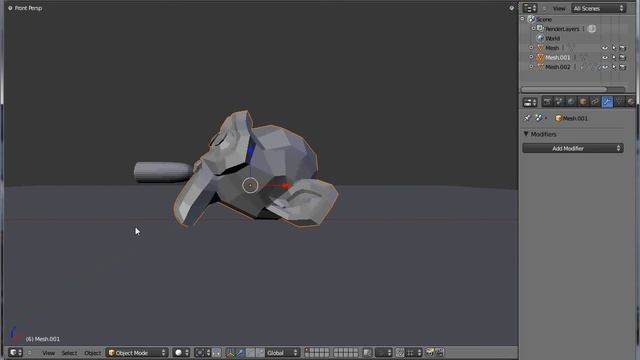Toggle snap during transform magnet button
Screen dimensions: 640x360
click(x=400, y=353)
